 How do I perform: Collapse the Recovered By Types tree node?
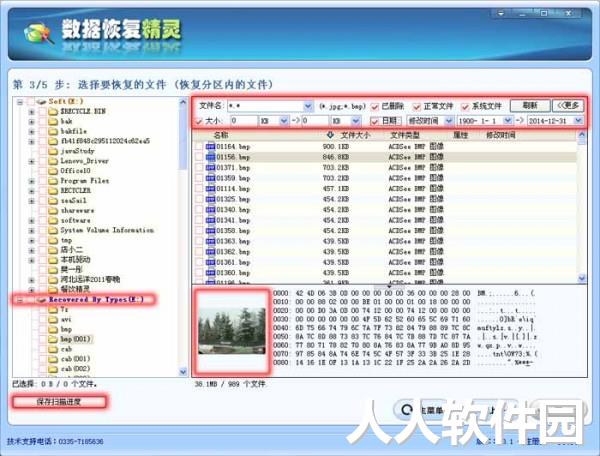[20, 300]
